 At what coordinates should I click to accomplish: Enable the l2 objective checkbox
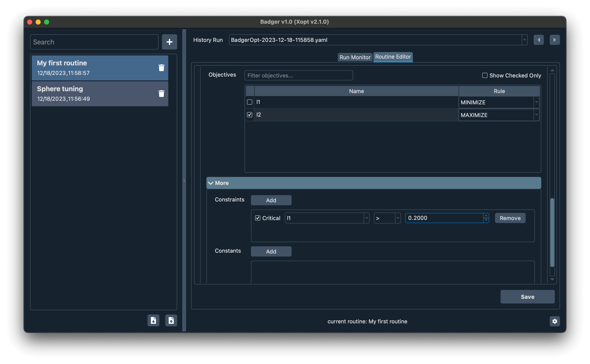[x=249, y=114]
